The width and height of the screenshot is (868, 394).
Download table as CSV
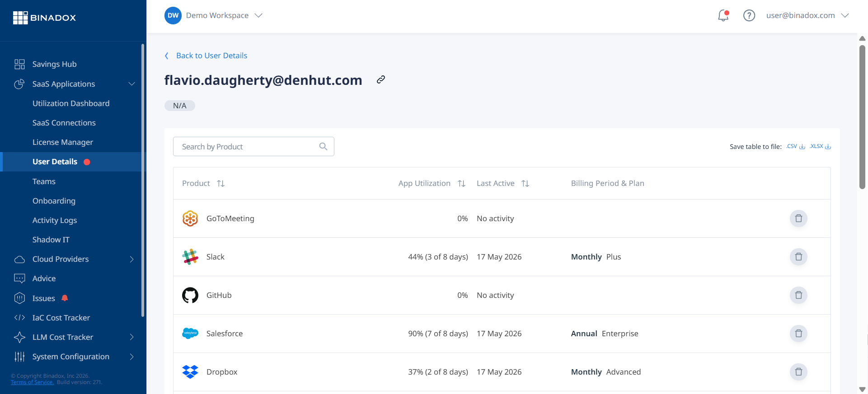796,146
